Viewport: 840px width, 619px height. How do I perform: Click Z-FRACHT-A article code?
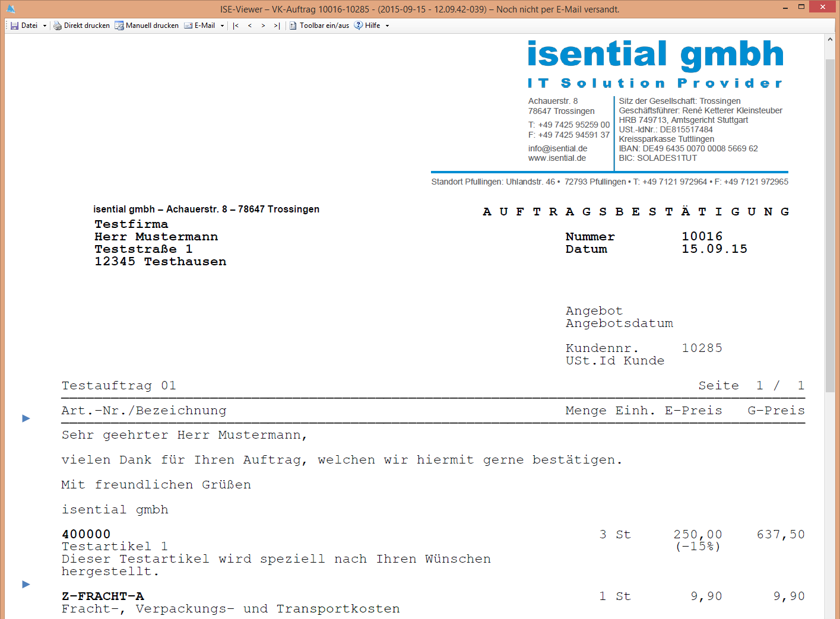coord(103,596)
